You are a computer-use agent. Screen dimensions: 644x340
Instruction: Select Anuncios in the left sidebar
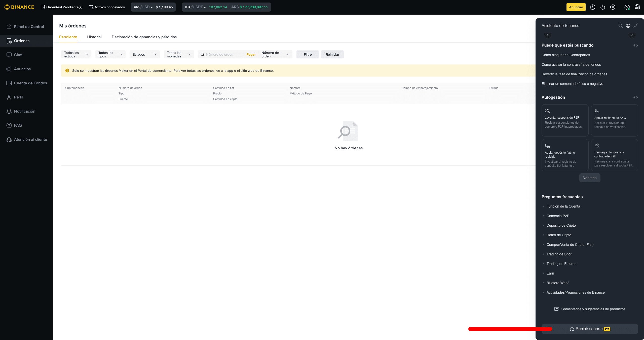[22, 69]
